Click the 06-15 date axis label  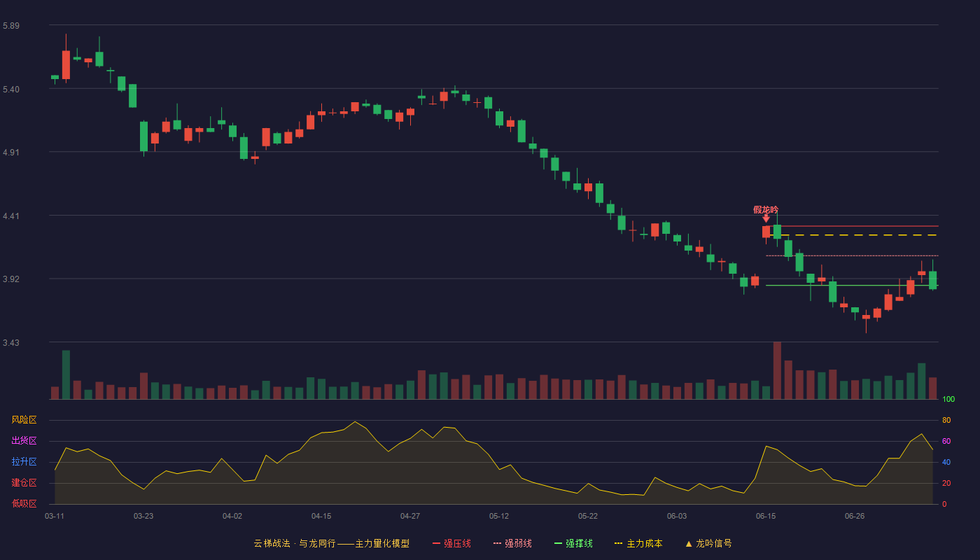766,516
